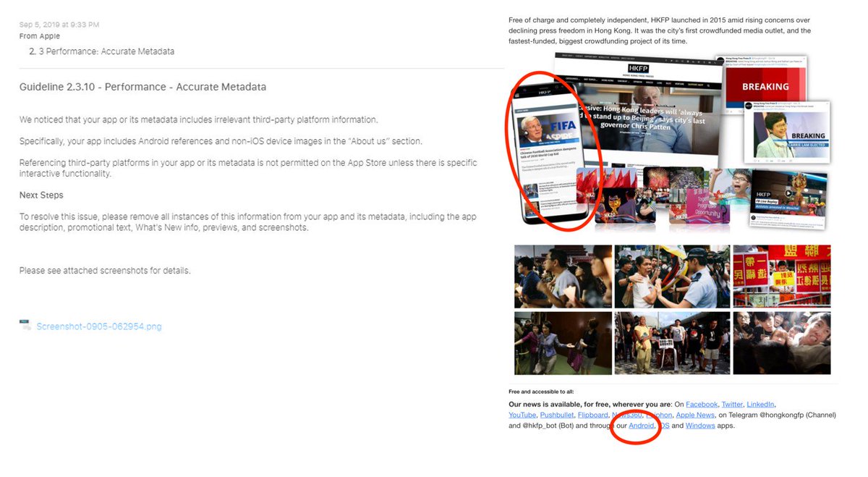Open the Facebook link

(x=702, y=405)
